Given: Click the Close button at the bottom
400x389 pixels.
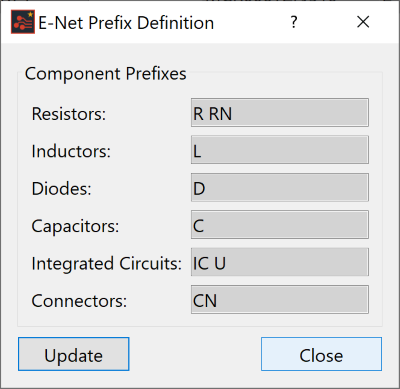Looking at the screenshot, I should 321,354.
